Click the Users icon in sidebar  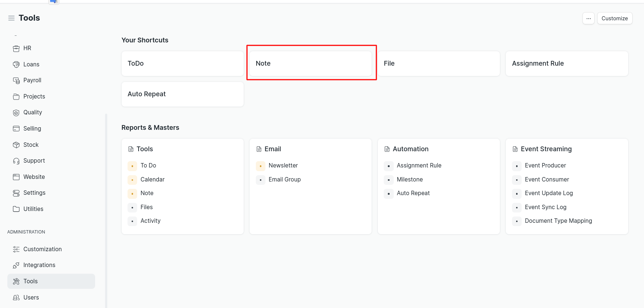[16, 298]
